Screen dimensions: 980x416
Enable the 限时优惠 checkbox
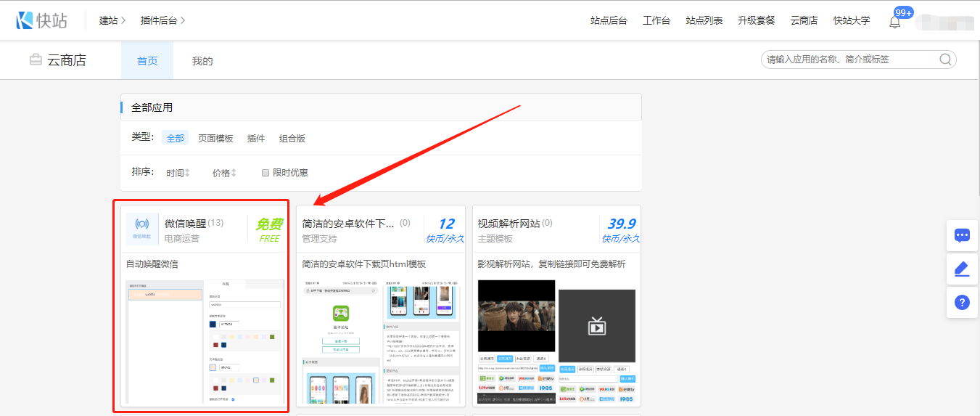coord(265,173)
